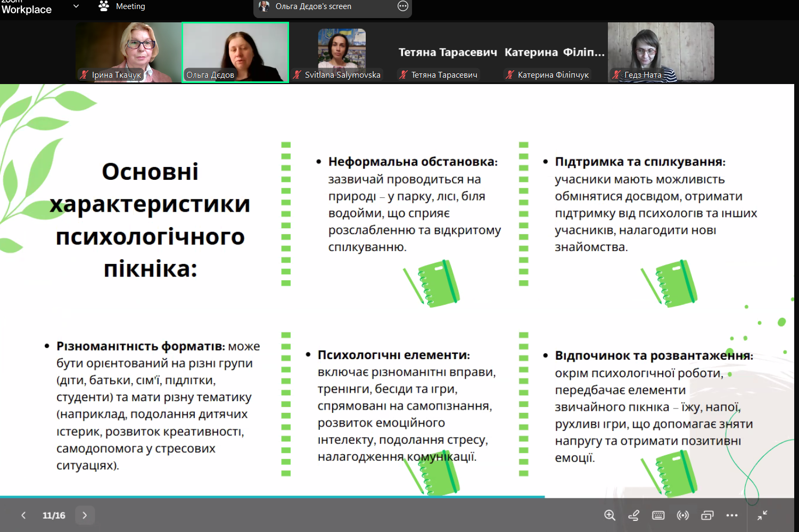
Task: Click Тетяна Тарасевич participant tile
Action: 448,52
